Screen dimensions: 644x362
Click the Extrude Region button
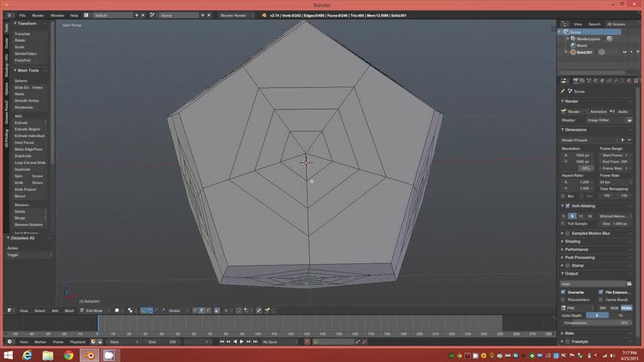tap(29, 129)
